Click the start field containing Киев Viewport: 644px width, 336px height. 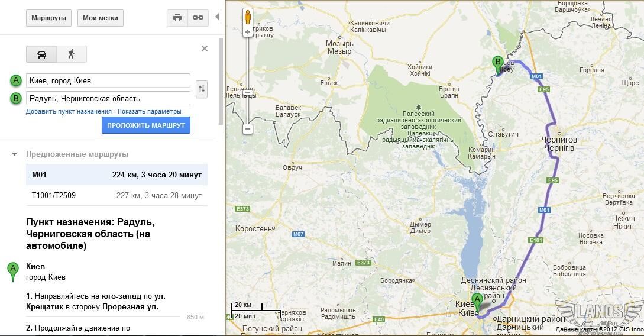pyautogui.click(x=108, y=80)
